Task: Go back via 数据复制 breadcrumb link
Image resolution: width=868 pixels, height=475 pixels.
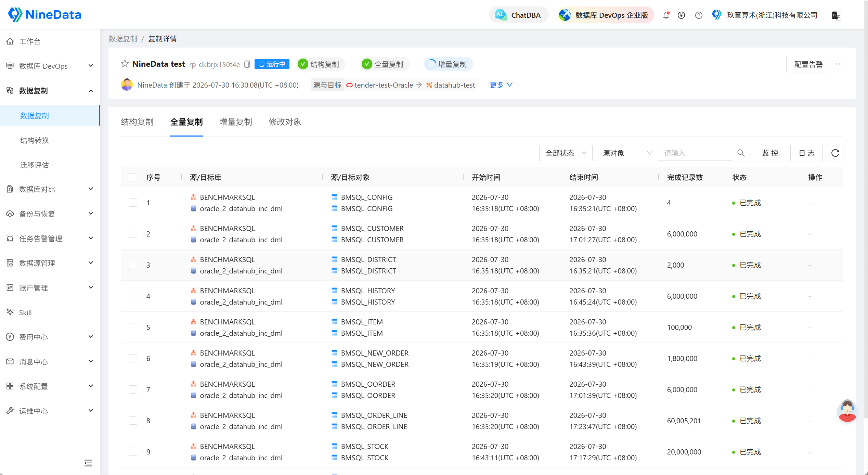Action: [x=123, y=39]
